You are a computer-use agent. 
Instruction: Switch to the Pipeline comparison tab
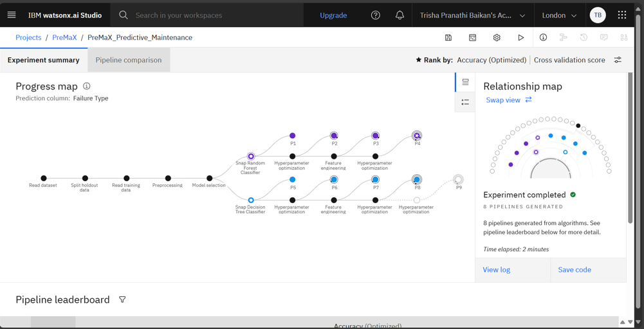pos(129,60)
